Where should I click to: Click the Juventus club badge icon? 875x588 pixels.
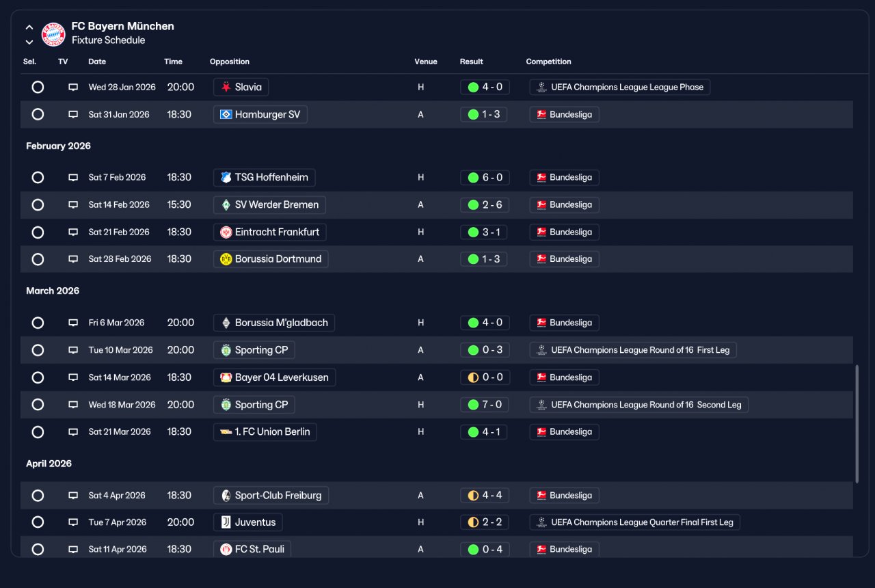pyautogui.click(x=226, y=522)
